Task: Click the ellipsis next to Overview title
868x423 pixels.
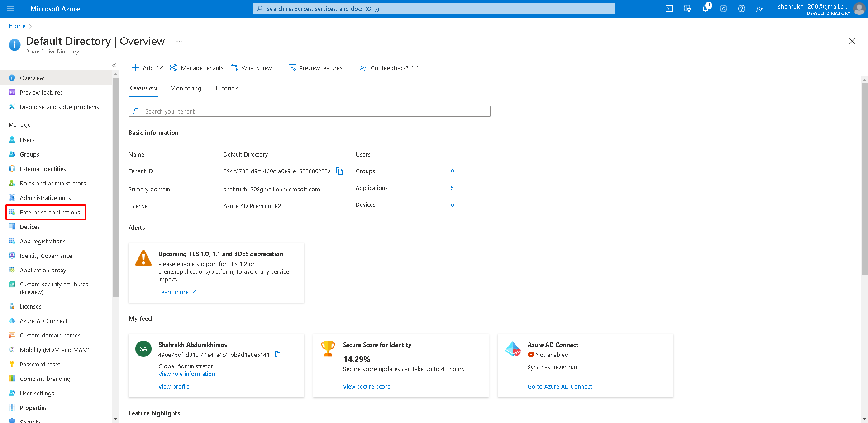Action: [x=179, y=41]
